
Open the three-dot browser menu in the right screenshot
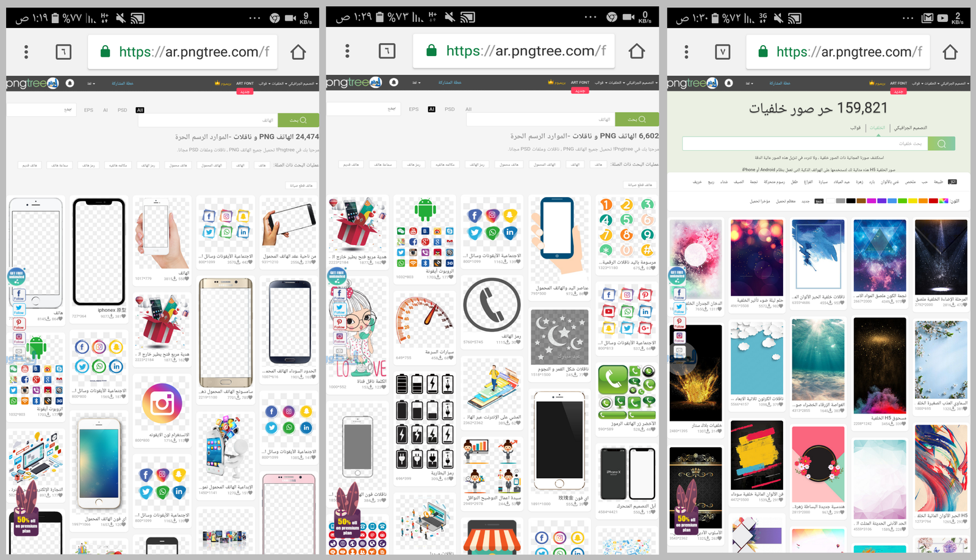[686, 52]
